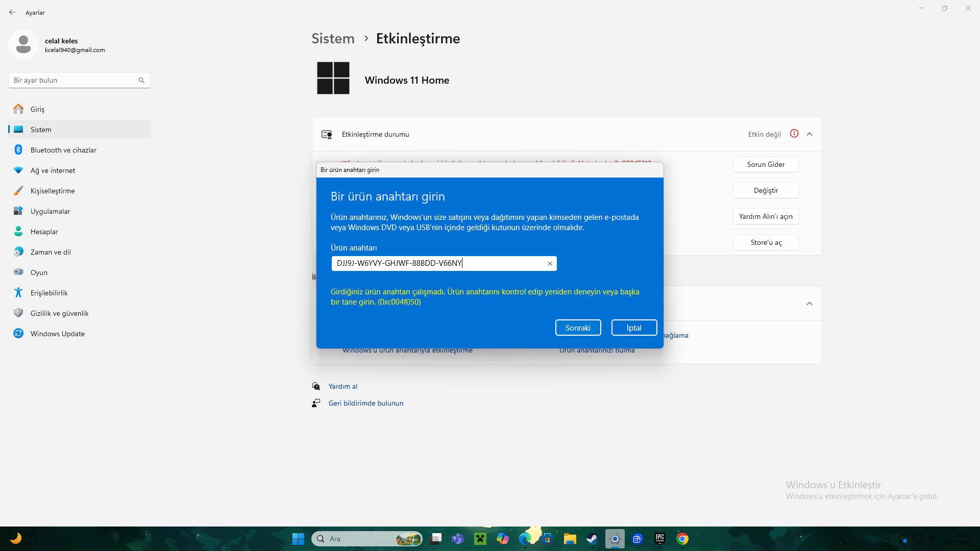Clear the product key with the X icon
The height and width of the screenshot is (551, 980).
tap(550, 264)
